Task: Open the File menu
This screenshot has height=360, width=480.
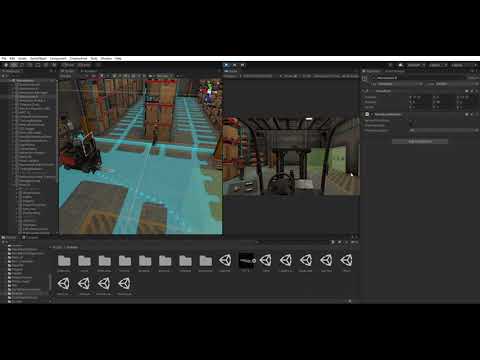Action: click(4, 59)
